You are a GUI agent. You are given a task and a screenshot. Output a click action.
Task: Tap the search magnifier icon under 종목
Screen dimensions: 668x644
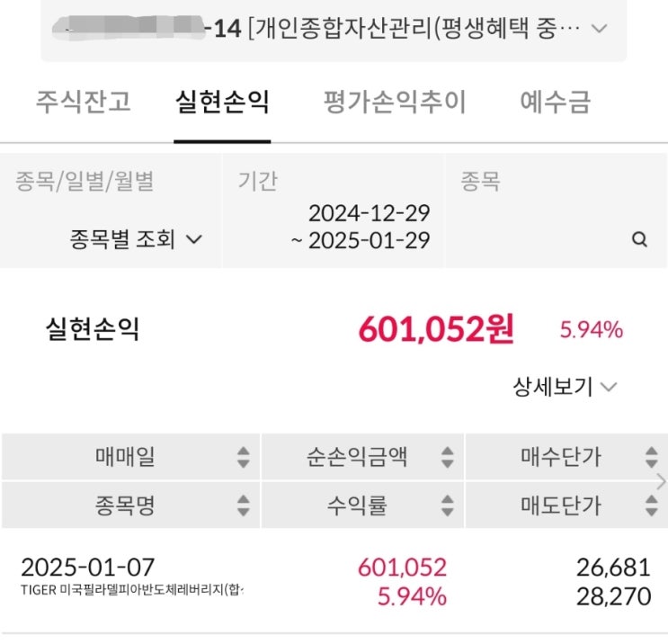639,240
